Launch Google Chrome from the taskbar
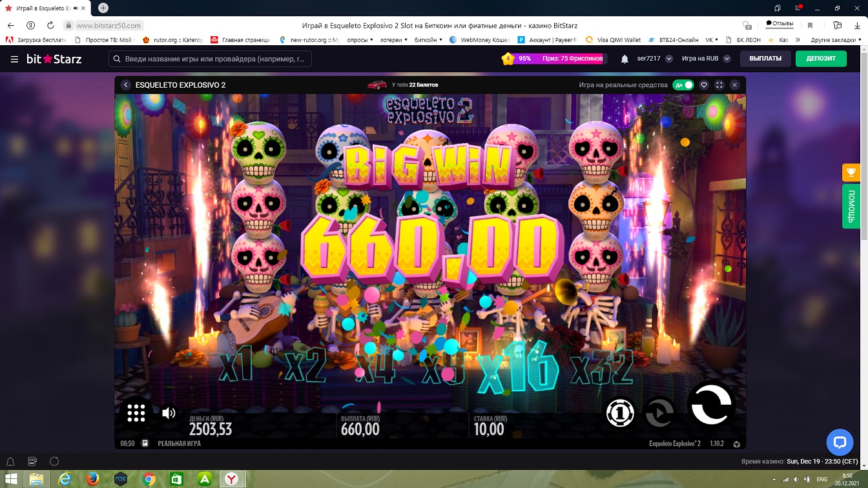The image size is (868, 488). (x=149, y=479)
